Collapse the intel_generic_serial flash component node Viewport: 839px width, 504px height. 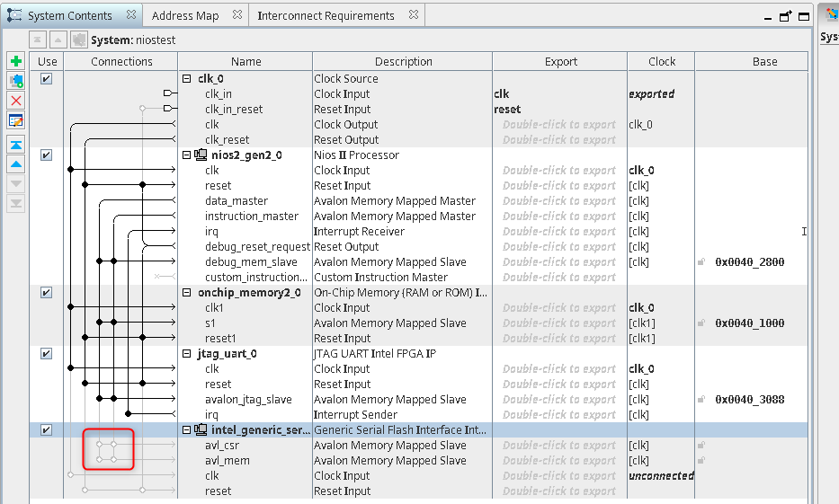tap(187, 430)
